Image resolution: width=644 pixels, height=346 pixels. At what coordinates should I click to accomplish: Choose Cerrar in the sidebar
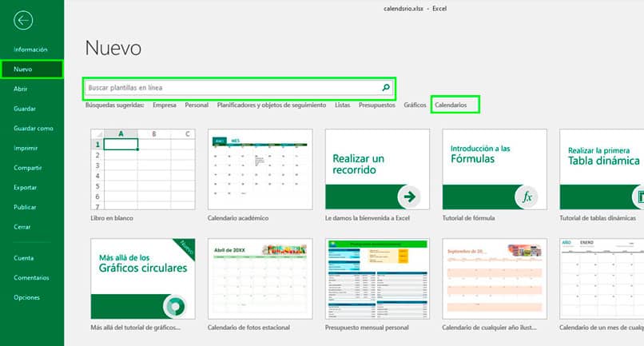pyautogui.click(x=22, y=227)
